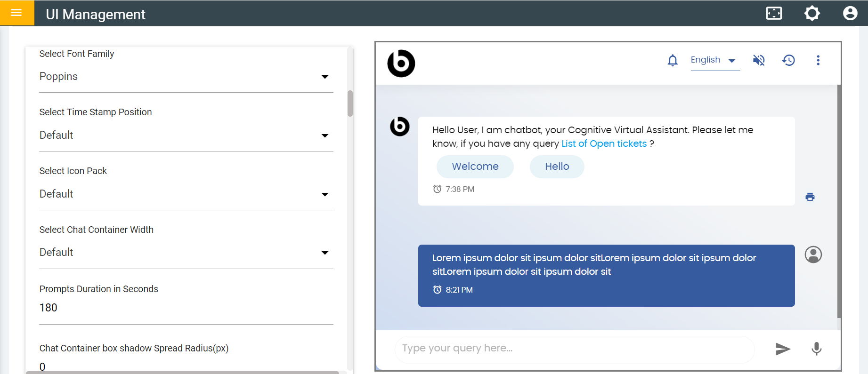Open the hamburger menu

click(16, 13)
